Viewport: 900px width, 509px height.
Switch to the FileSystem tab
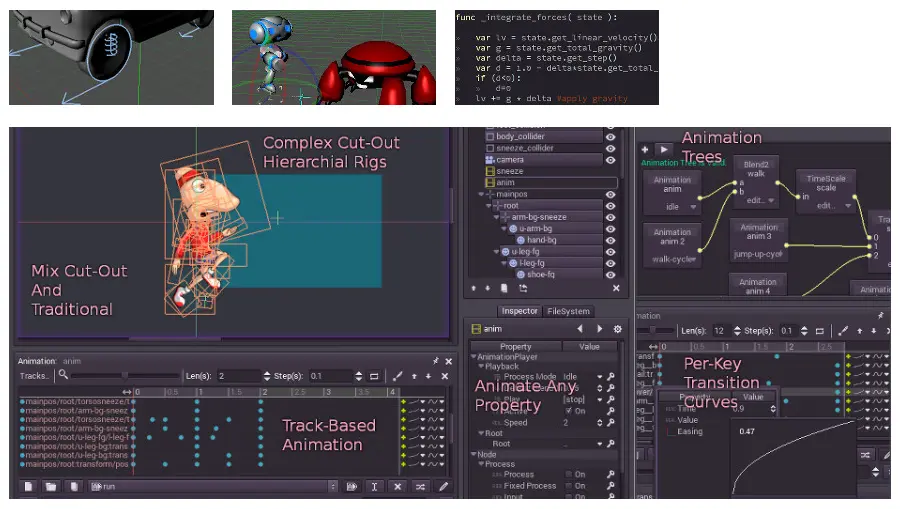click(x=568, y=311)
